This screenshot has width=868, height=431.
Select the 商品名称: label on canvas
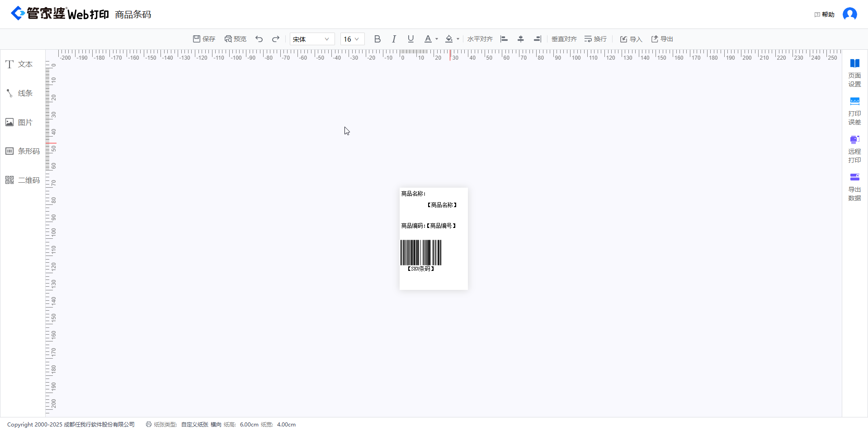[413, 194]
